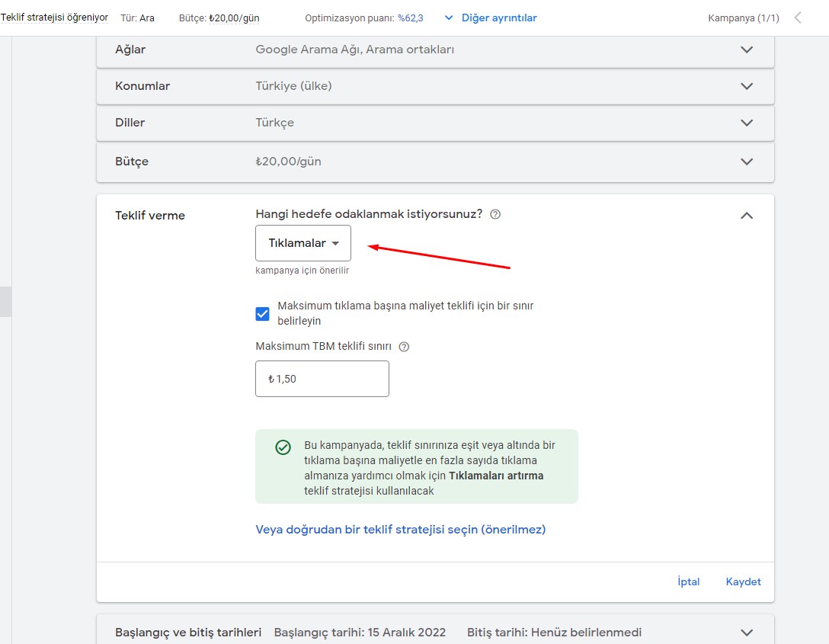Click the Google Arama Ağı, Arama ortakları value
The width and height of the screenshot is (829, 644).
355,50
